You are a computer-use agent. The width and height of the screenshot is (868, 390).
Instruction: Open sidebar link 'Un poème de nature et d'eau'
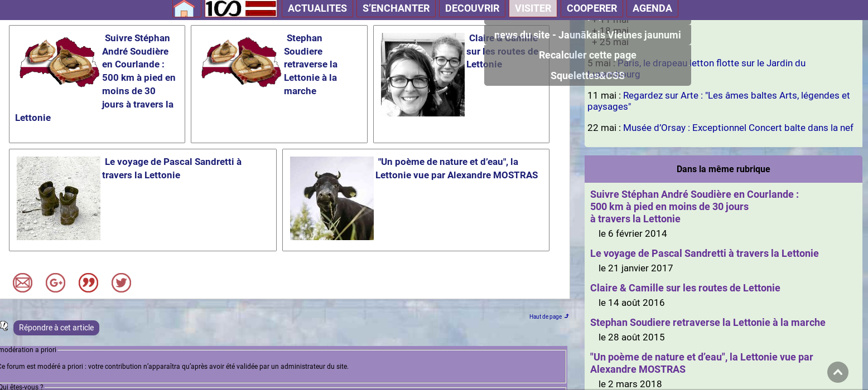coord(702,363)
